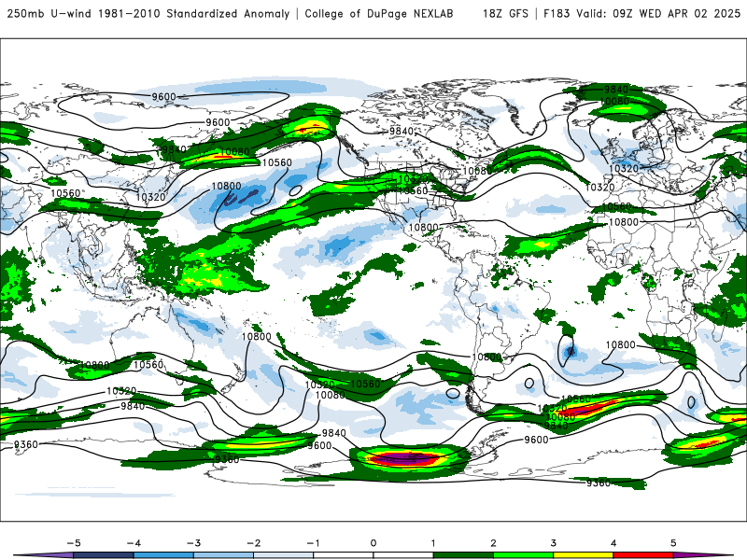Click the '0' colorbar label

click(373, 543)
